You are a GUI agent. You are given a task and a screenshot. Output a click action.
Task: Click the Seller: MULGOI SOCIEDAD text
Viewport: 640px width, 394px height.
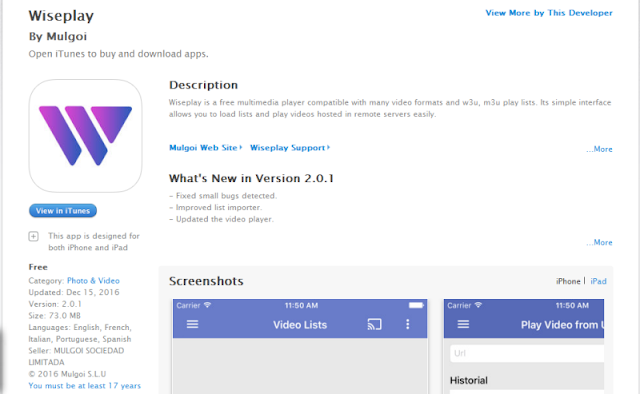pos(76,351)
